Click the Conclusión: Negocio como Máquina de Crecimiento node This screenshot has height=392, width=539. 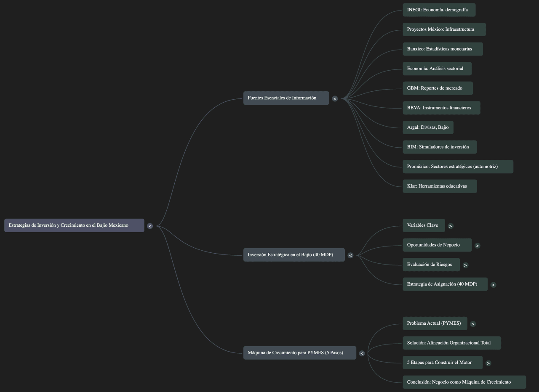(464, 382)
